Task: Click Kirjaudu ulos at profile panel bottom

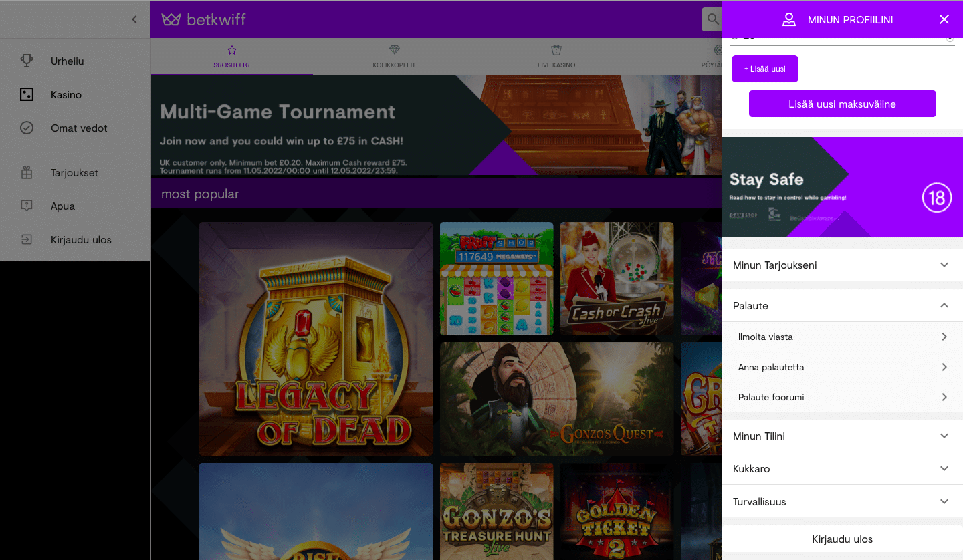Action: (x=843, y=539)
